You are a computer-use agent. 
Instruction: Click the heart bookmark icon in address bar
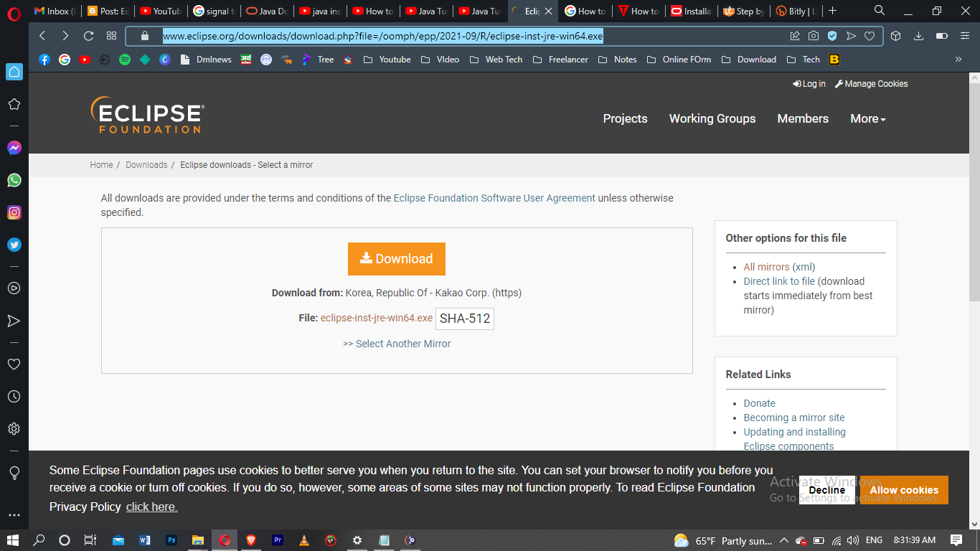coord(870,36)
